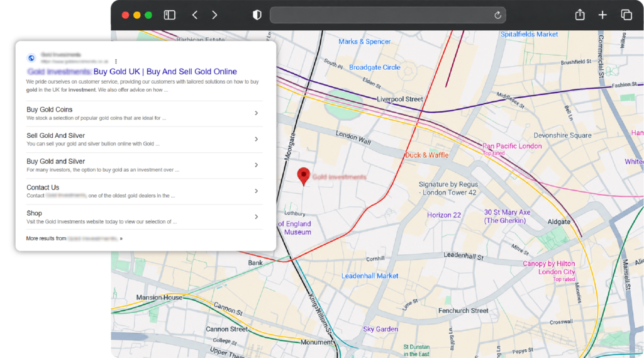Click Fenchurch Street station label
Image resolution: width=644 pixels, height=358 pixels.
tap(464, 311)
